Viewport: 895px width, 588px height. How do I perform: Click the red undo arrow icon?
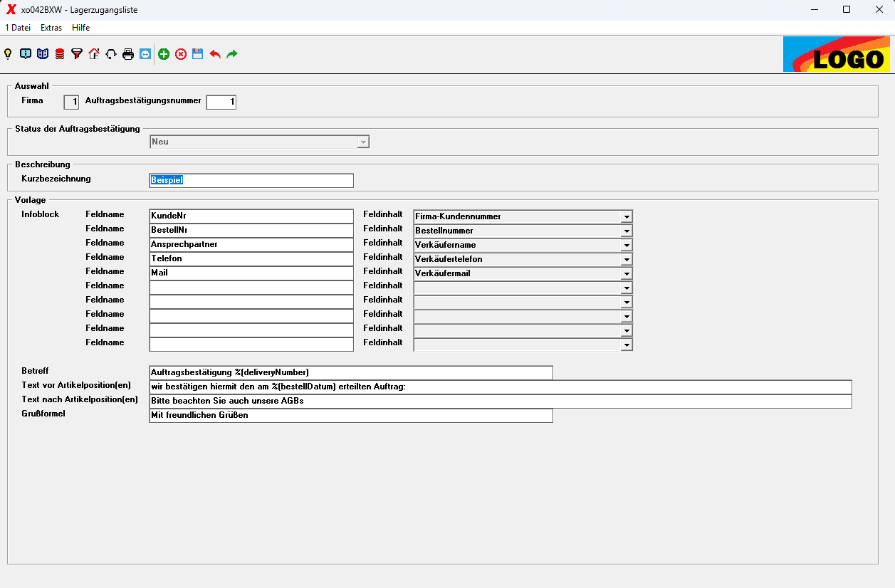coord(215,54)
